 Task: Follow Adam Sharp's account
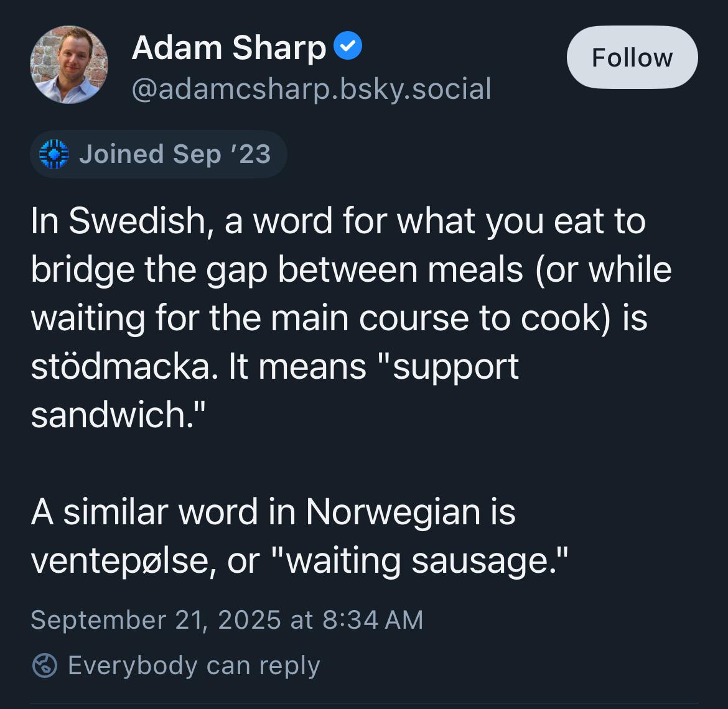tap(632, 57)
